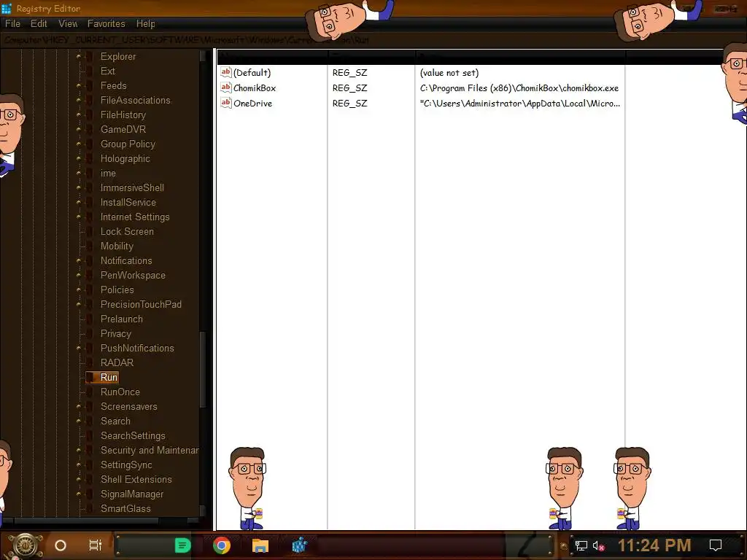747x560 pixels.
Task: Expand the Explorer key
Action: click(x=79, y=56)
